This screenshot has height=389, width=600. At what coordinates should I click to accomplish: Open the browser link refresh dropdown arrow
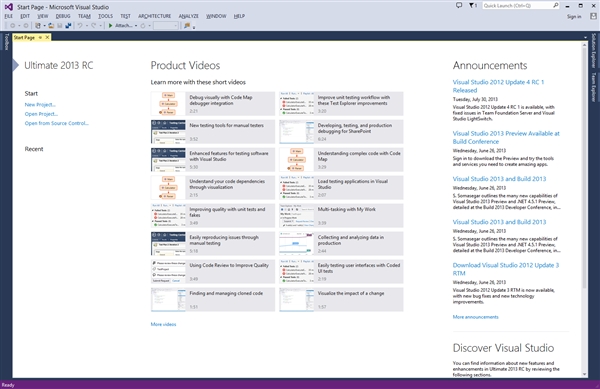coord(149,26)
